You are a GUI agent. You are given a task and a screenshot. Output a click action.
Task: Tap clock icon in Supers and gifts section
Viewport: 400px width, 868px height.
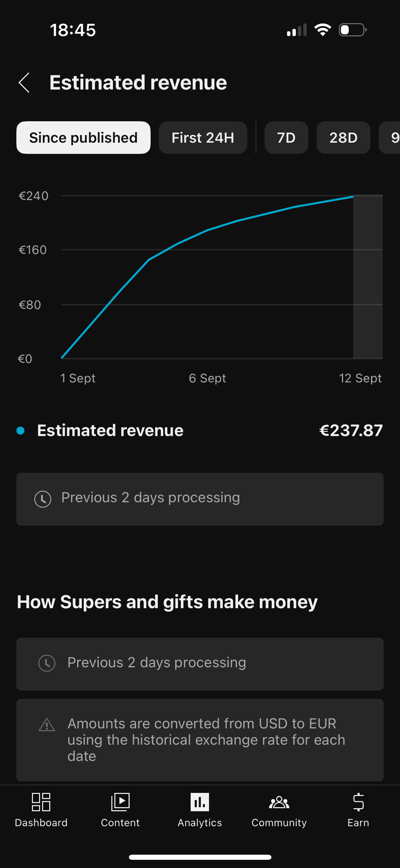(x=47, y=663)
